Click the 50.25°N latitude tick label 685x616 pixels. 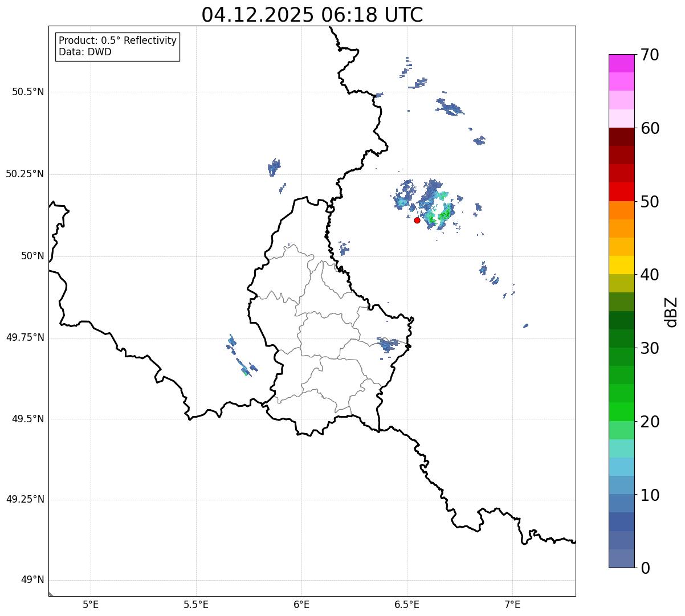[x=25, y=174]
